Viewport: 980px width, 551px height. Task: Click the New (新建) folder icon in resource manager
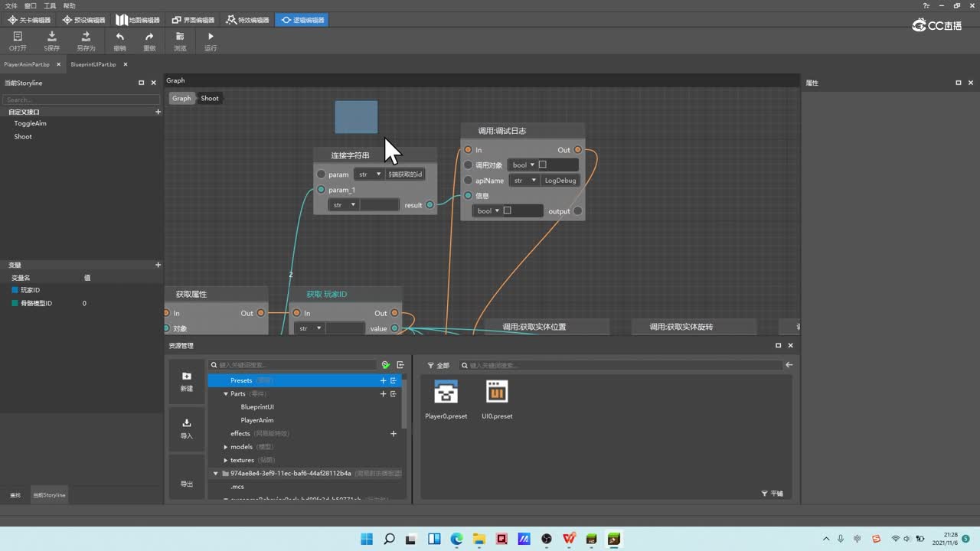[187, 377]
